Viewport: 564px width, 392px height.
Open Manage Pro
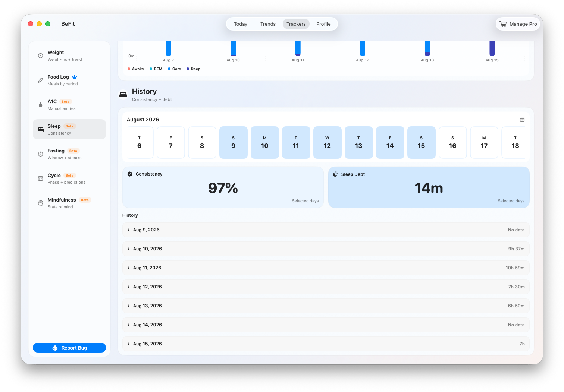[518, 24]
